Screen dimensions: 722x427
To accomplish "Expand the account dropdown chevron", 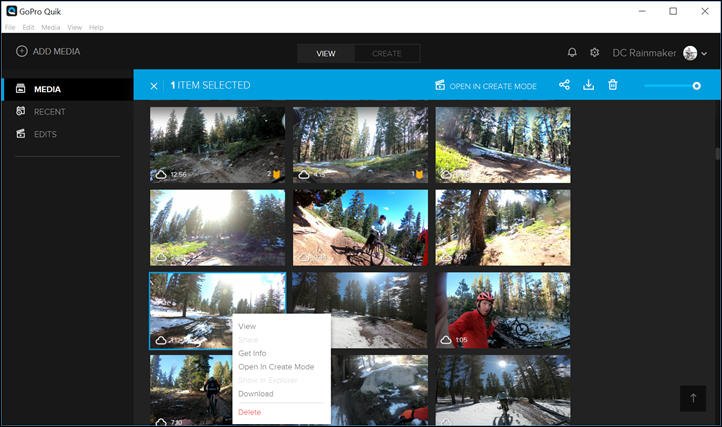I will pyautogui.click(x=704, y=53).
